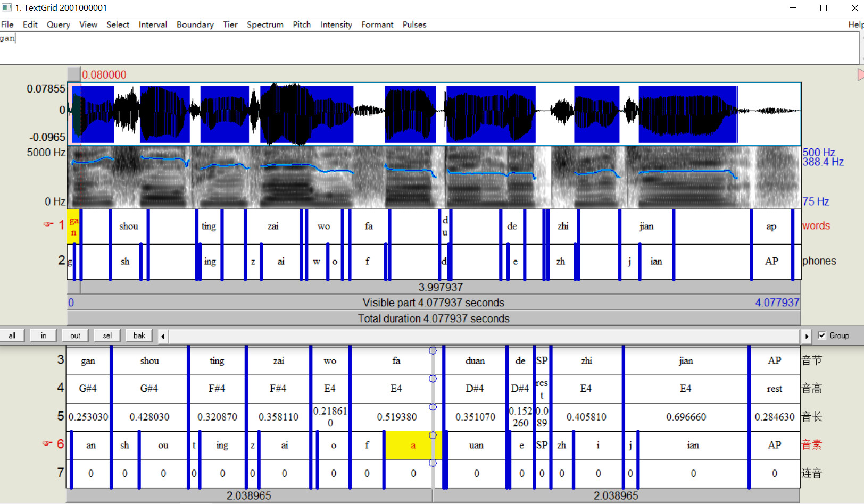Open the Edit menu
This screenshot has height=504, width=864.
(30, 24)
